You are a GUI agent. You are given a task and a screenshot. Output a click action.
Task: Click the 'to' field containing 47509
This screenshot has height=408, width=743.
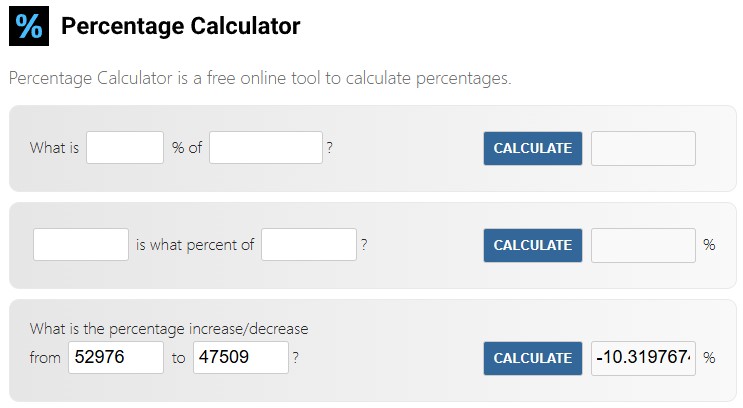pos(241,357)
